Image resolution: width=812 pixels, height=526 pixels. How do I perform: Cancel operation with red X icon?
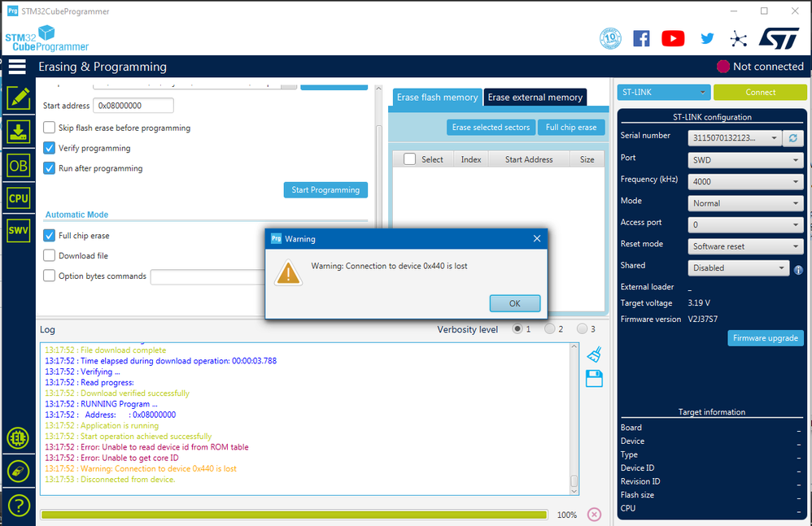[x=594, y=515]
